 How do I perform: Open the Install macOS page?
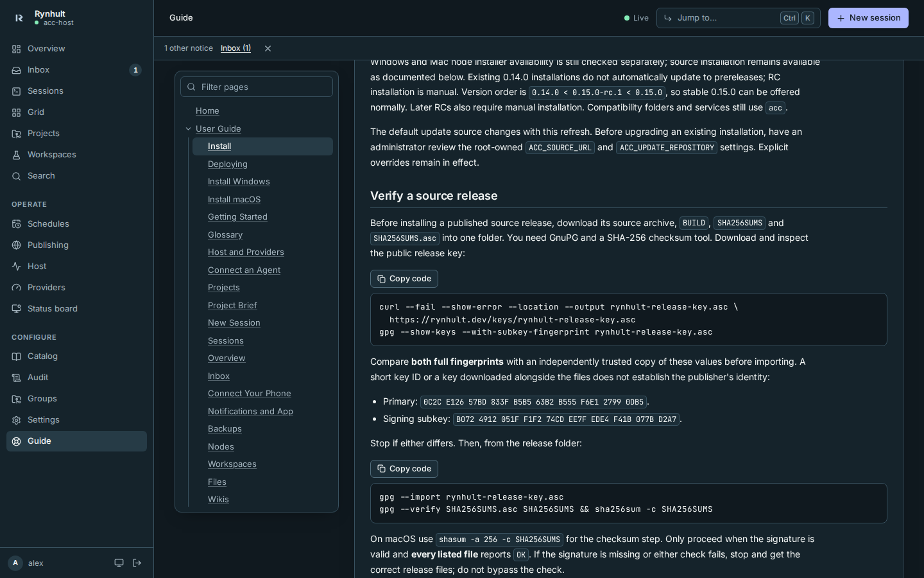pos(234,200)
